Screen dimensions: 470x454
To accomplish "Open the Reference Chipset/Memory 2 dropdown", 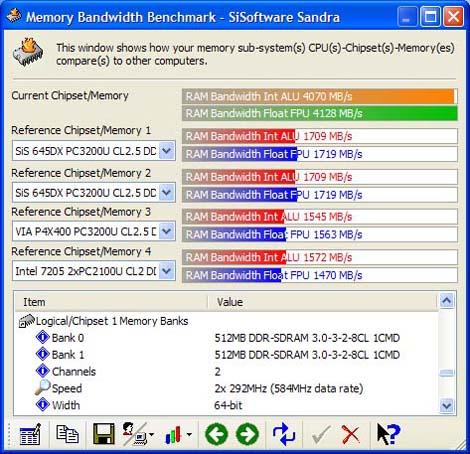I will (x=167, y=192).
